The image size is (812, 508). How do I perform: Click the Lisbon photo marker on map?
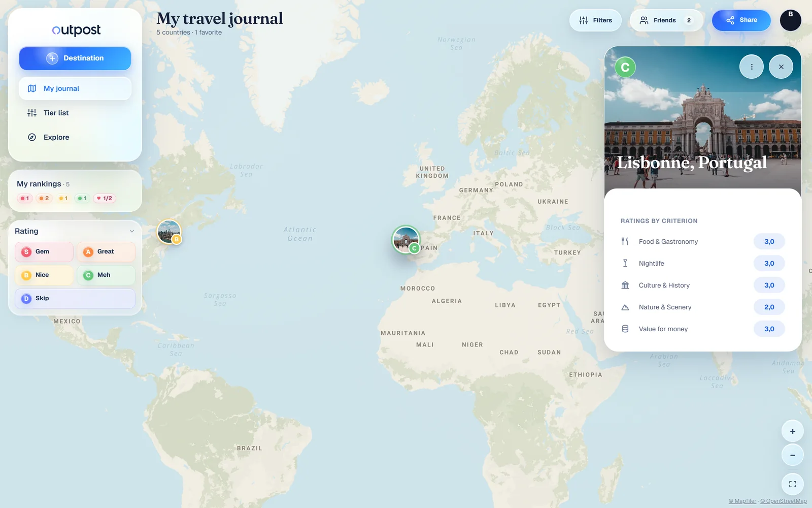pyautogui.click(x=406, y=239)
